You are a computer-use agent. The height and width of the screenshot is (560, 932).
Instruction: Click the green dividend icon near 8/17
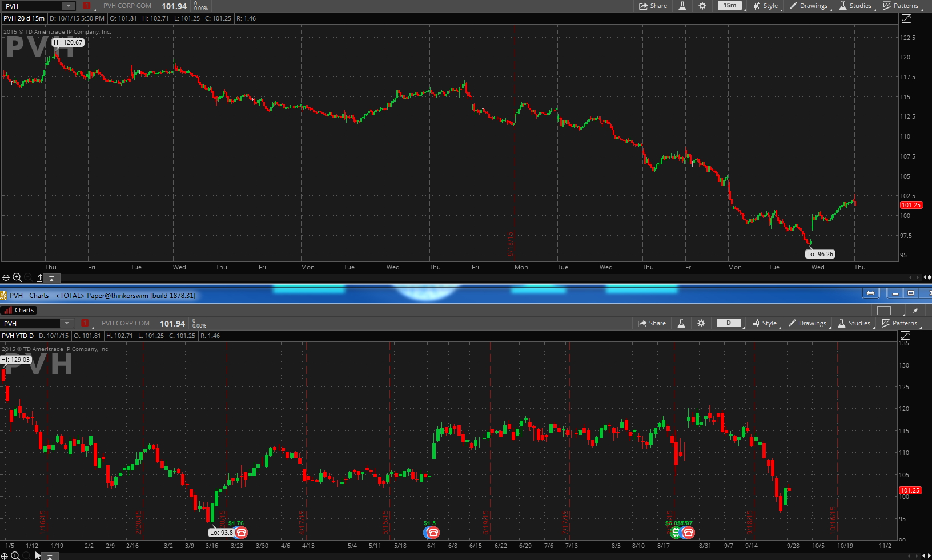[x=676, y=533]
